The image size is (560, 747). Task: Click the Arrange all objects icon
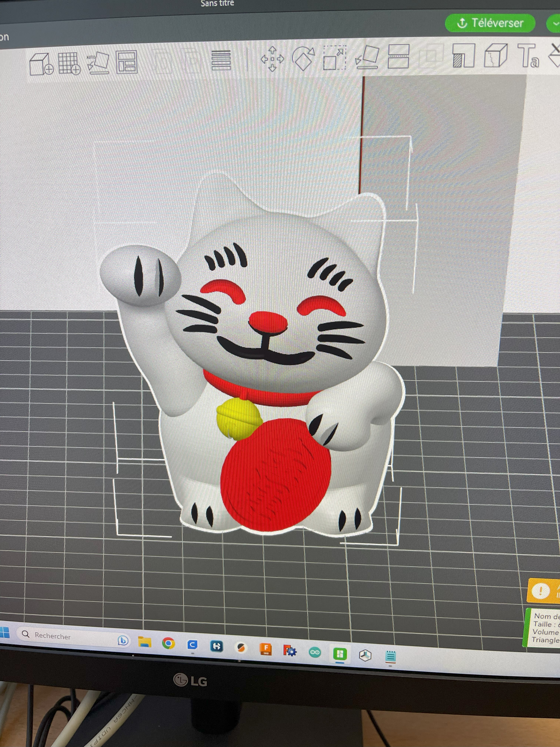(x=127, y=62)
